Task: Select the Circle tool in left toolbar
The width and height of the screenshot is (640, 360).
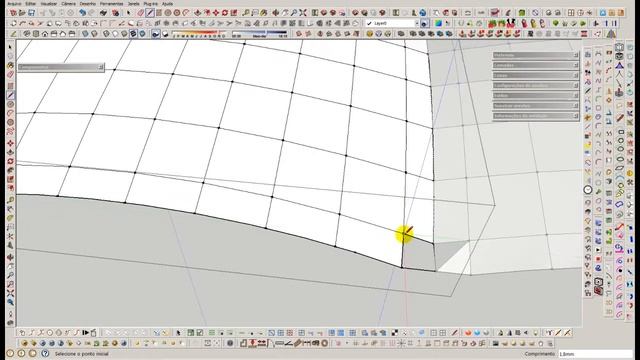Action: pos(11,104)
